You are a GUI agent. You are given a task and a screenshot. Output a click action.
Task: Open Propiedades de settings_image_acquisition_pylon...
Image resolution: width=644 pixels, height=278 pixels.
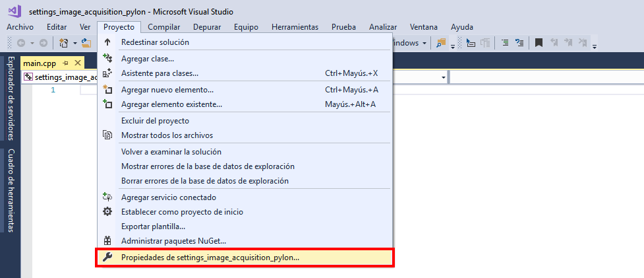(245, 258)
